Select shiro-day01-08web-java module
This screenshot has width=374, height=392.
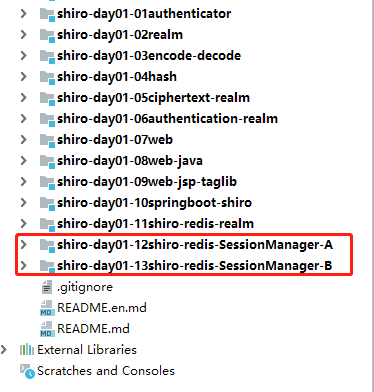[130, 161]
